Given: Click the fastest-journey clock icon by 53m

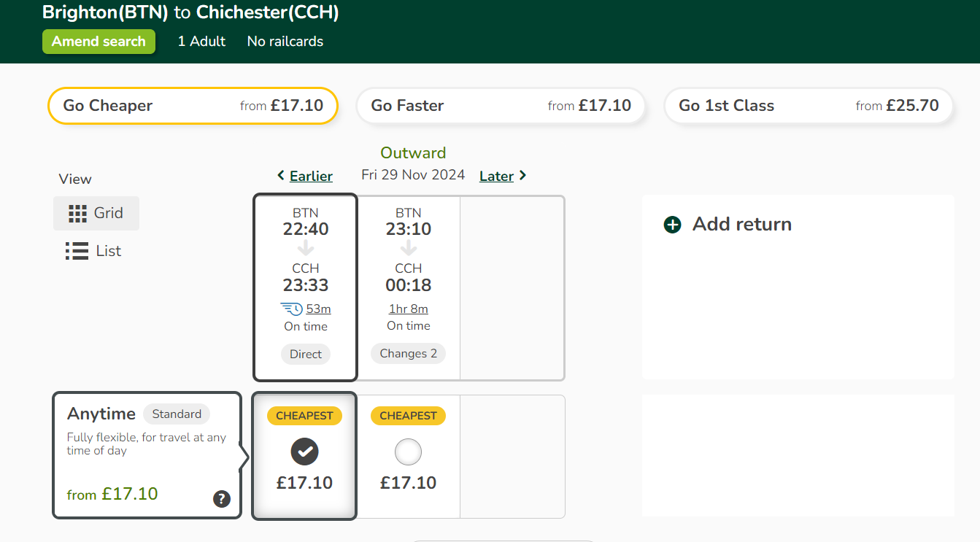Looking at the screenshot, I should click(x=292, y=309).
